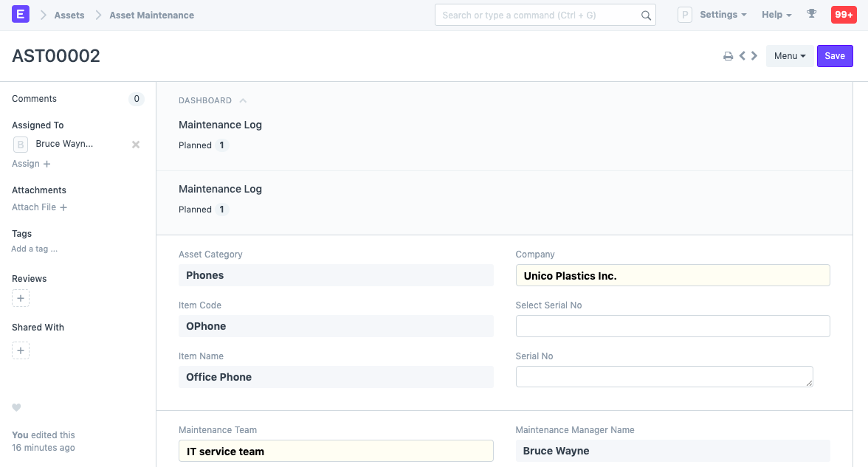The height and width of the screenshot is (467, 868).
Task: Collapse the Dashboard section
Action: (243, 100)
